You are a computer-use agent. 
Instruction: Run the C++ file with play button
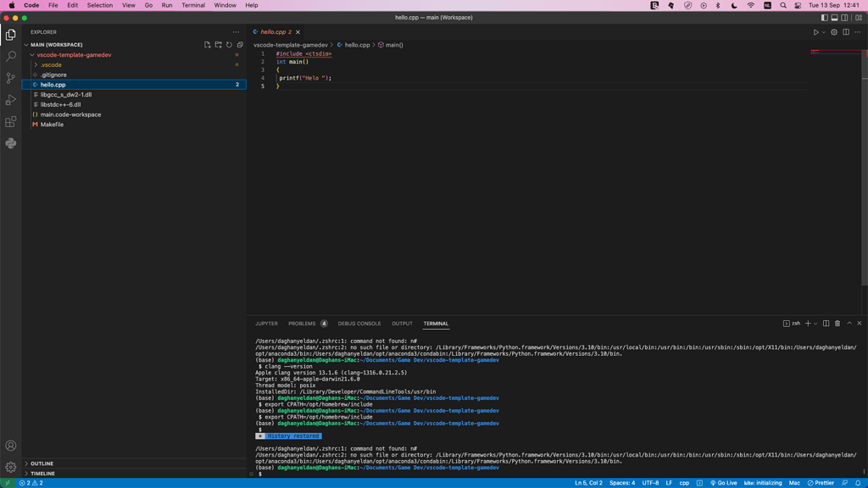(815, 32)
